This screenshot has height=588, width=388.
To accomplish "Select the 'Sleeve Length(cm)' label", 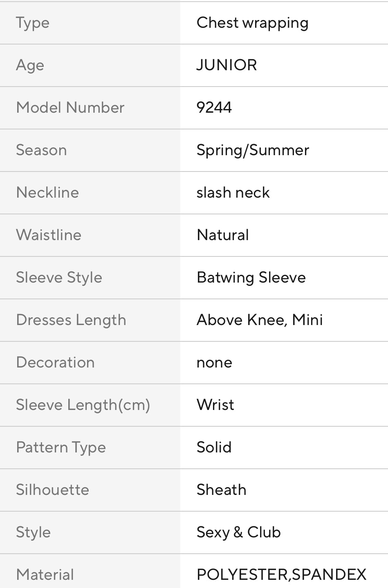I will (x=83, y=405).
